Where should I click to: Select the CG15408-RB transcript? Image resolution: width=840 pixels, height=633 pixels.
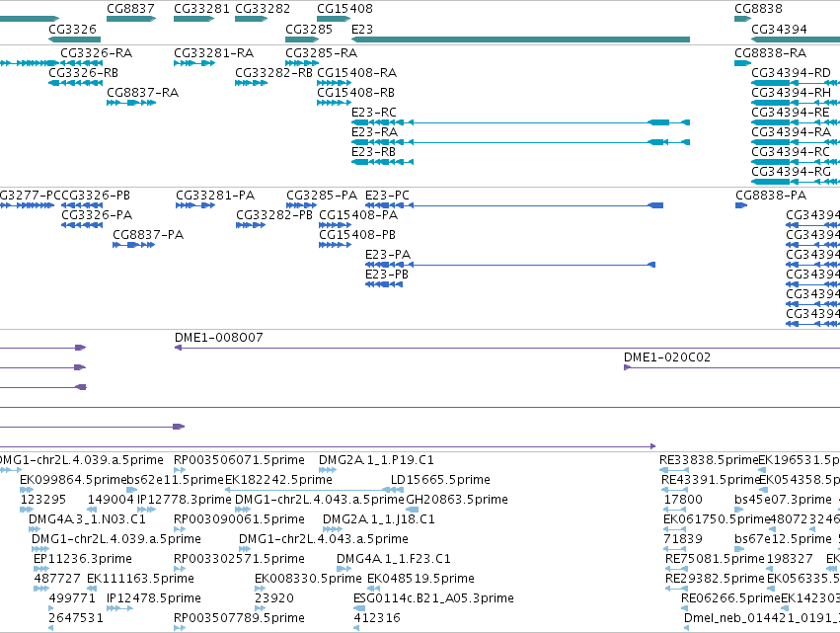(335, 103)
